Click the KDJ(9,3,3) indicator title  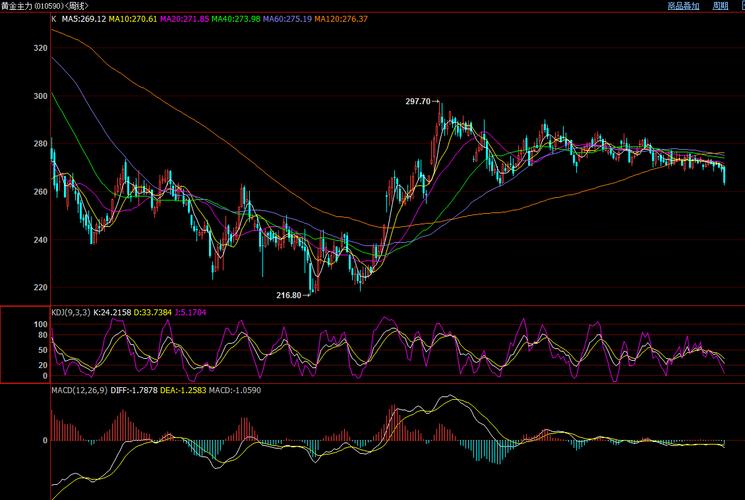(x=71, y=312)
